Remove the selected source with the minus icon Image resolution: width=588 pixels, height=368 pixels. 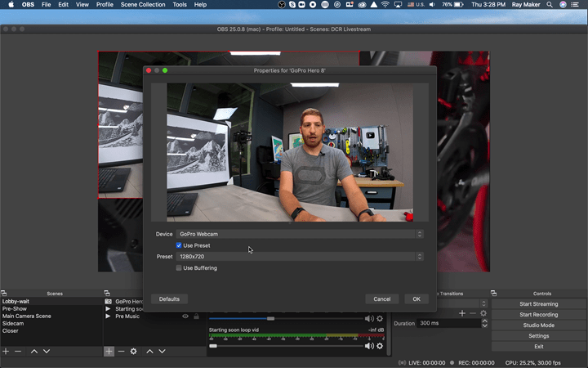(121, 351)
